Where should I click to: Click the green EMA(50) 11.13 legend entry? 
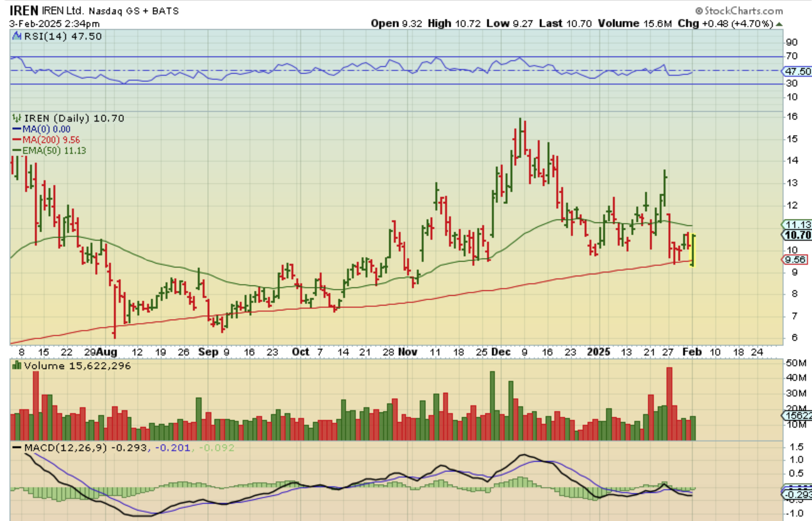[49, 150]
